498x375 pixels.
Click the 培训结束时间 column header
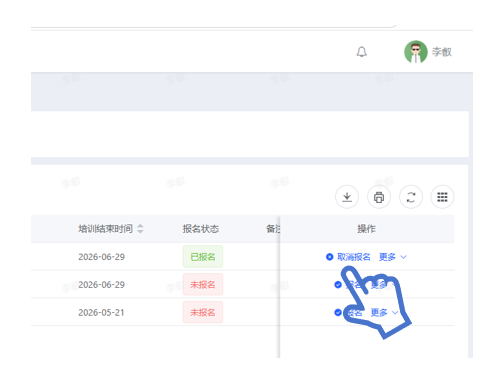105,229
